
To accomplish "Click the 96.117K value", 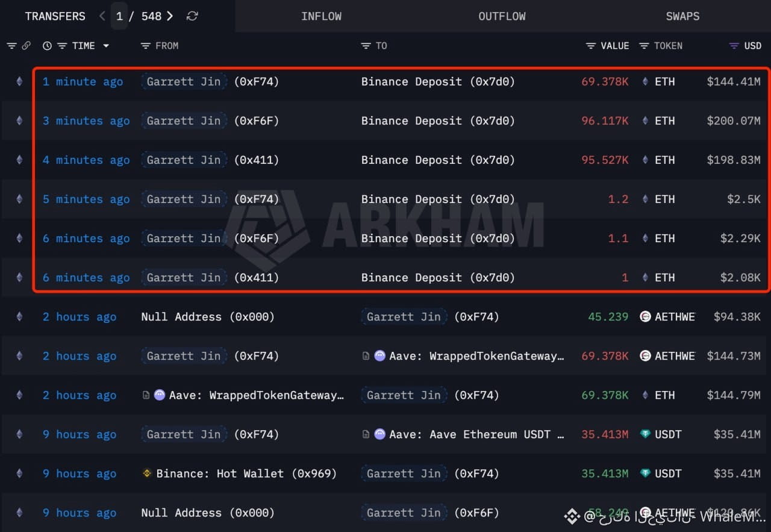I will pos(605,120).
